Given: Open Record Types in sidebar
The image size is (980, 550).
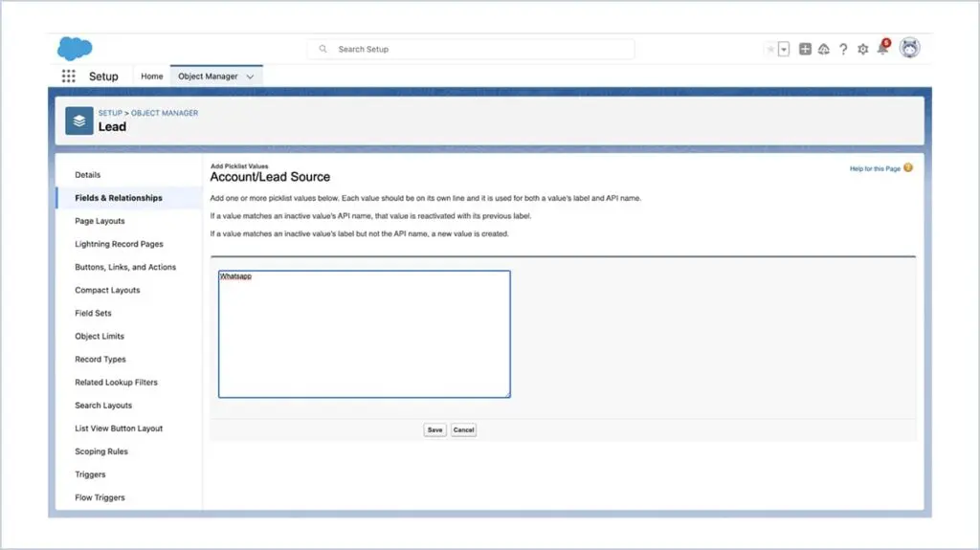Looking at the screenshot, I should click(100, 360).
